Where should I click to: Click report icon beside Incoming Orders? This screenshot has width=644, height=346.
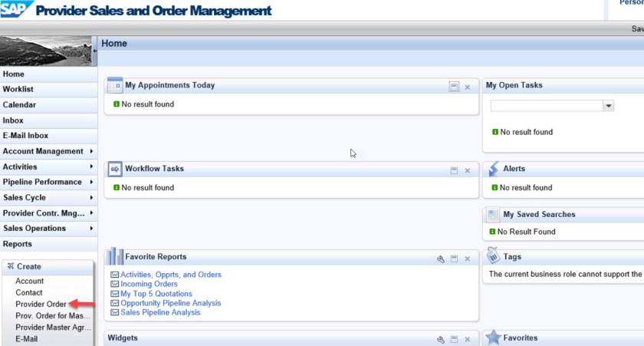(x=114, y=284)
